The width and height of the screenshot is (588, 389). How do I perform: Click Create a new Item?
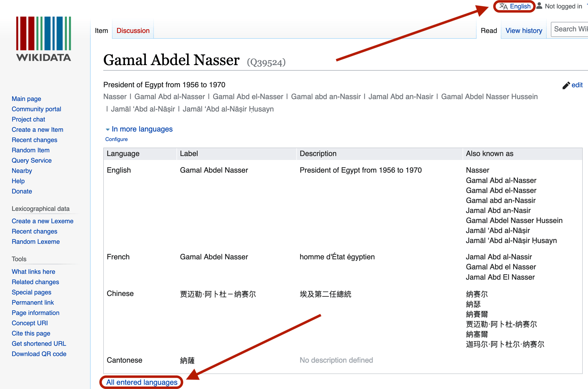(x=37, y=130)
